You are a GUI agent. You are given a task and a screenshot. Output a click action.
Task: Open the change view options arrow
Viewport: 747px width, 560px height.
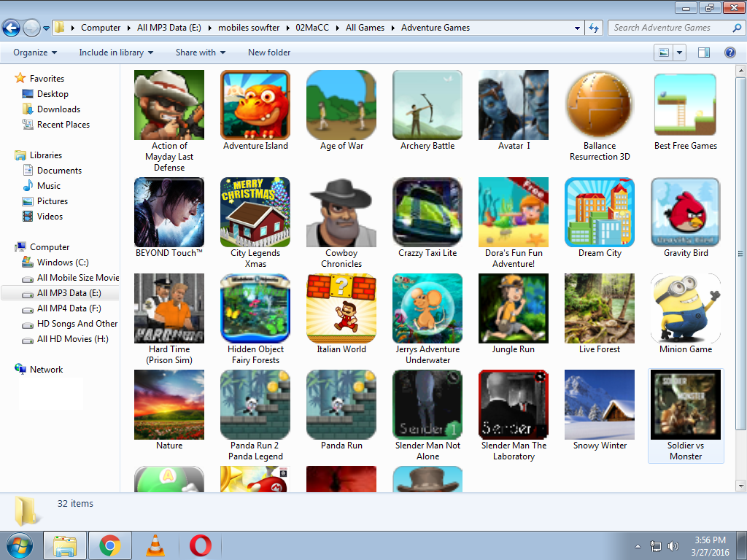[x=680, y=52]
